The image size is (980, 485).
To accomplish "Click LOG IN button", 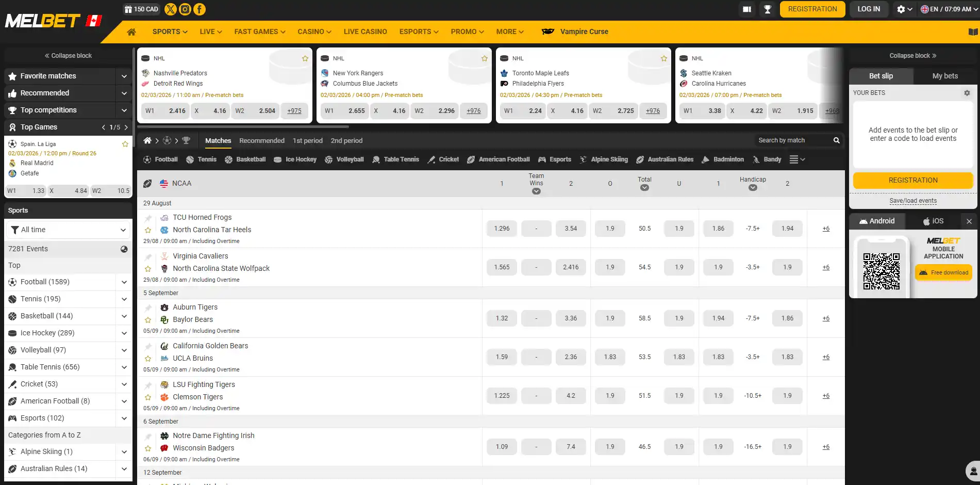I will [869, 9].
